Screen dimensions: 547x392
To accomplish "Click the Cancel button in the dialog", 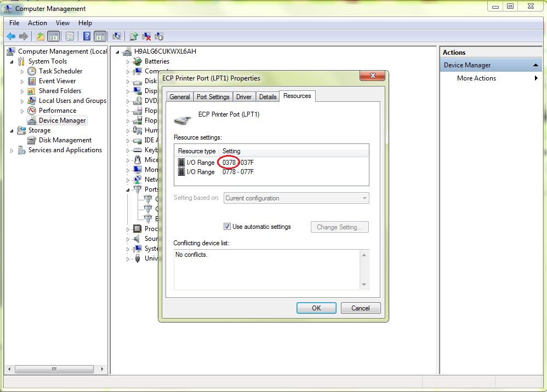I will [360, 308].
